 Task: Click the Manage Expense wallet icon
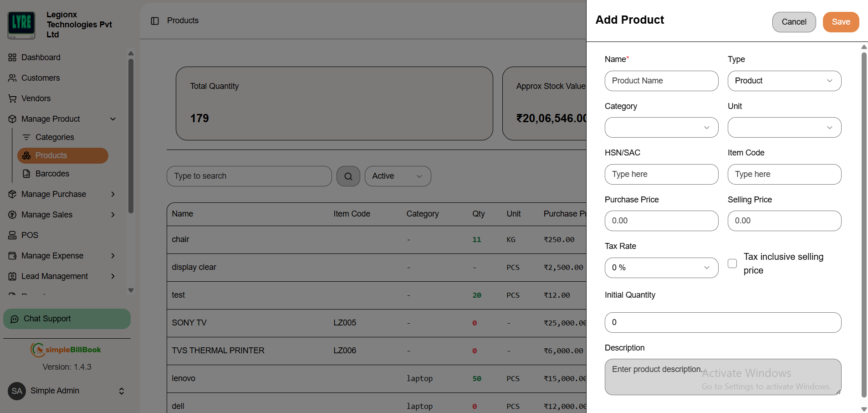(12, 256)
